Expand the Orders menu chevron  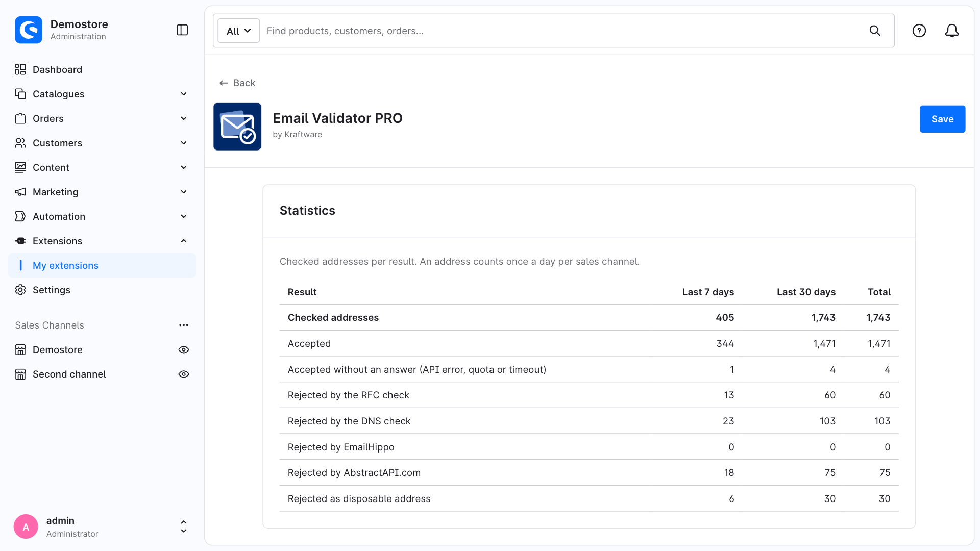[184, 118]
